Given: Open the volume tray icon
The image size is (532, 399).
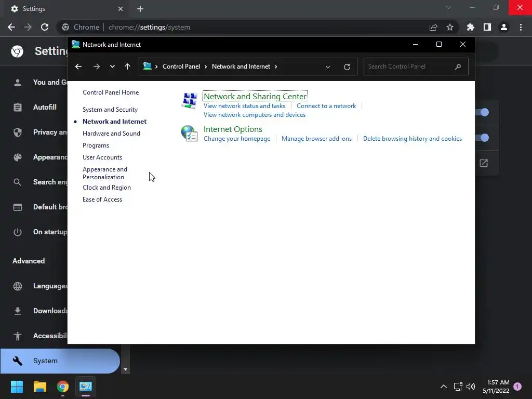Looking at the screenshot, I should tap(471, 387).
